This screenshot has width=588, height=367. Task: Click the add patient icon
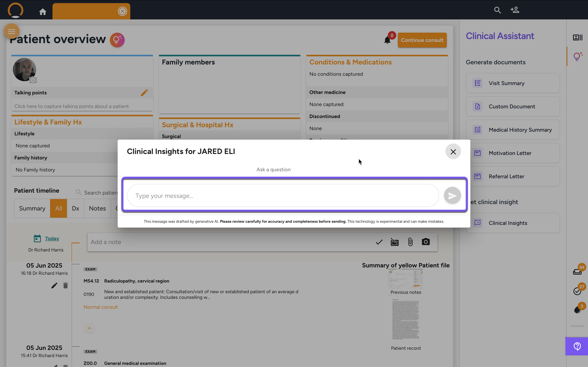[515, 10]
